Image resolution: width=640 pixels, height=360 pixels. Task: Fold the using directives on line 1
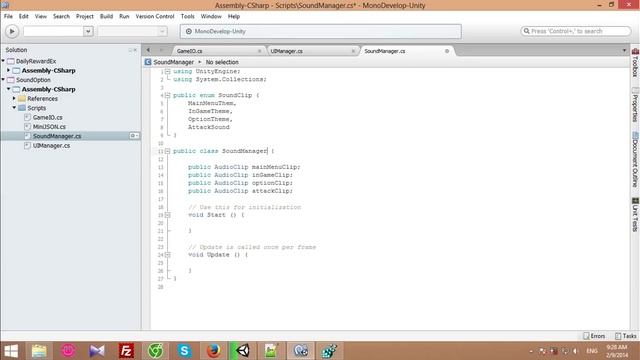click(167, 71)
